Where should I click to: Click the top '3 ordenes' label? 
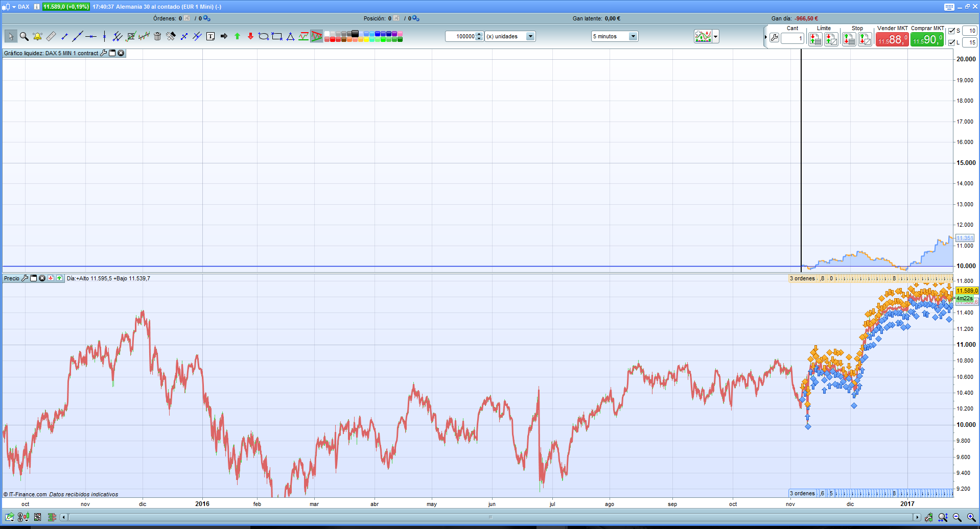coord(802,278)
